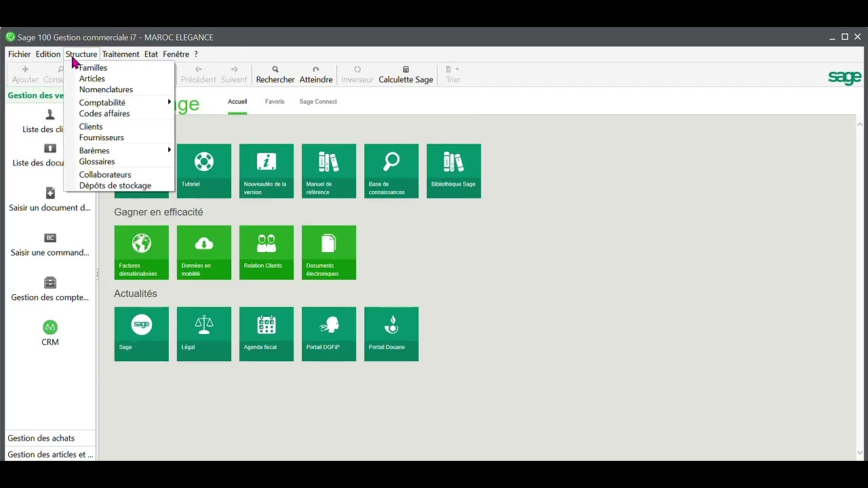Screen dimensions: 868x488
Task: Open the Edition menu
Action: 48,54
